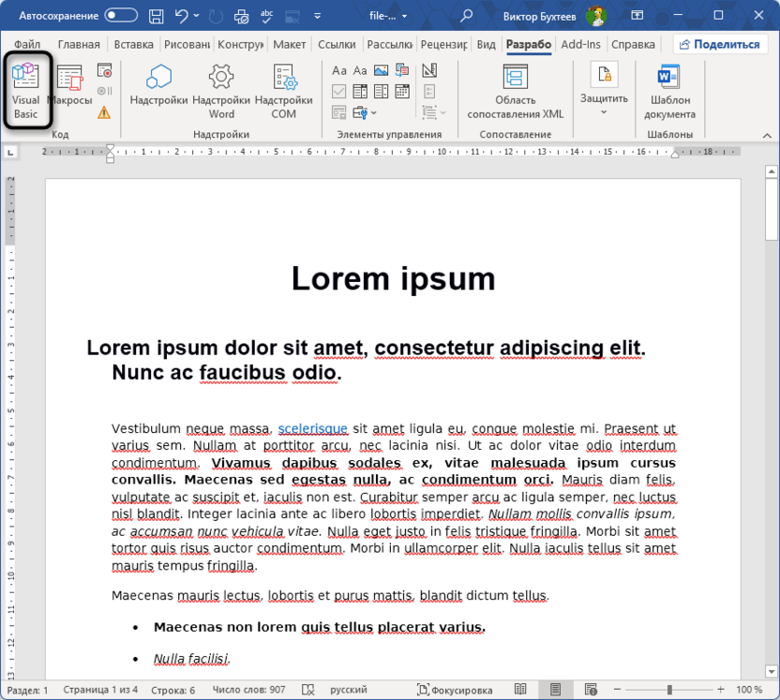Click Раздел: 1 in status bar
The image size is (780, 700).
pos(27,690)
